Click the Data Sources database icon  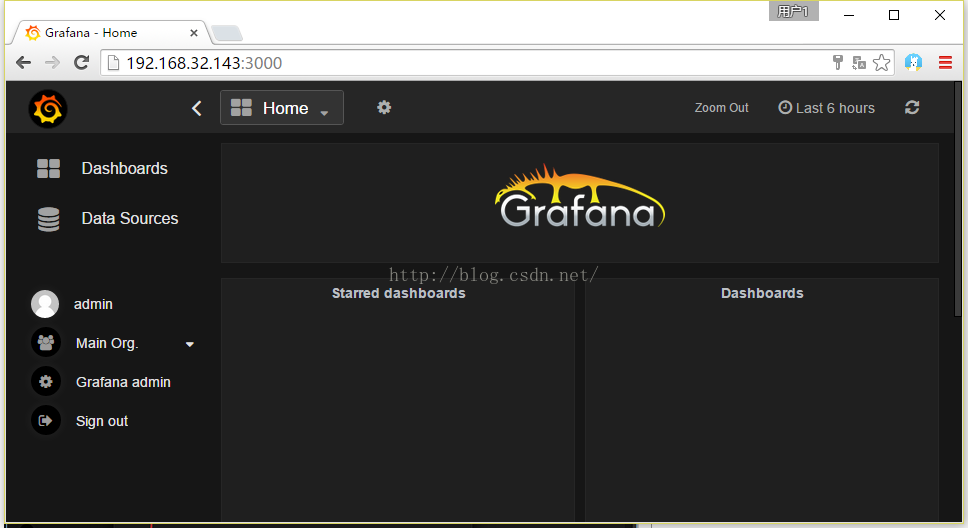click(48, 219)
